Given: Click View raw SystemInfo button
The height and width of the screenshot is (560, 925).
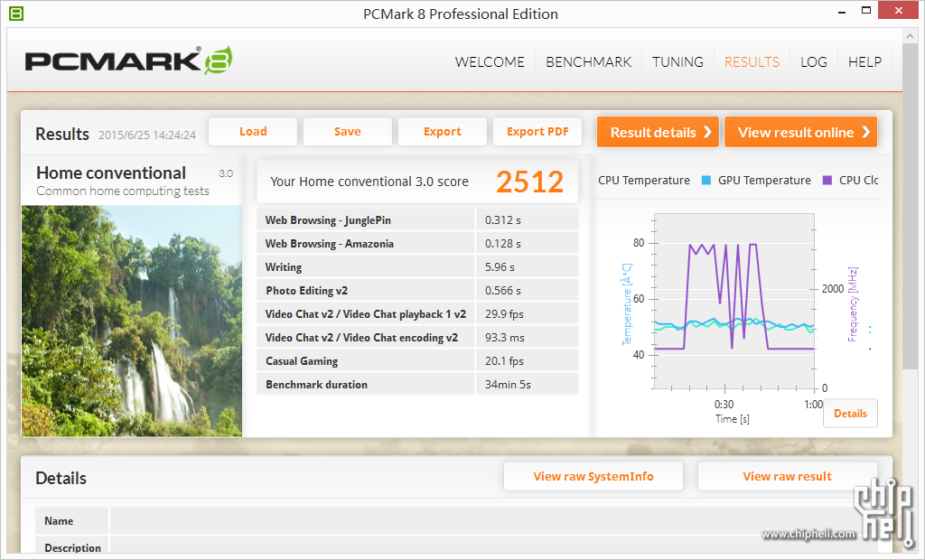Looking at the screenshot, I should click(593, 476).
